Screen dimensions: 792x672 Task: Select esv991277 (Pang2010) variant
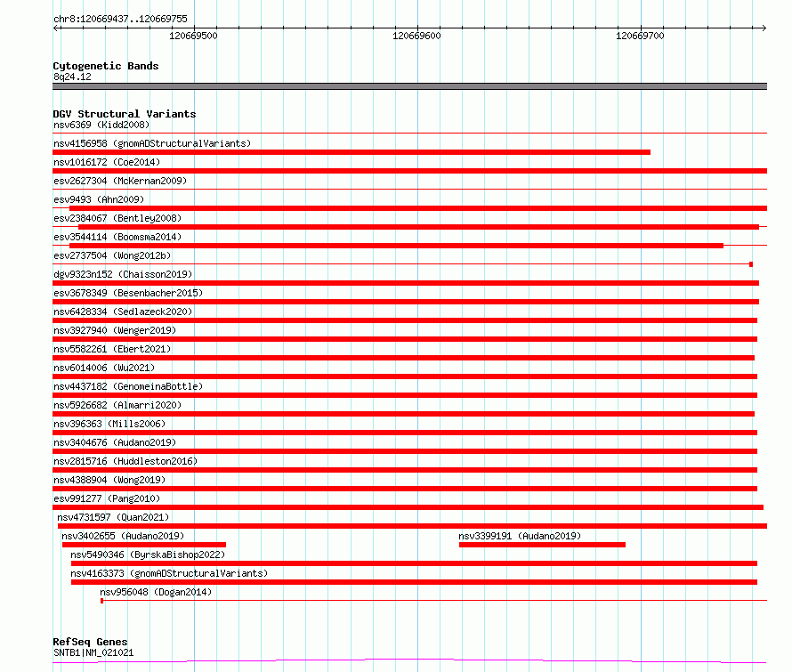[107, 498]
